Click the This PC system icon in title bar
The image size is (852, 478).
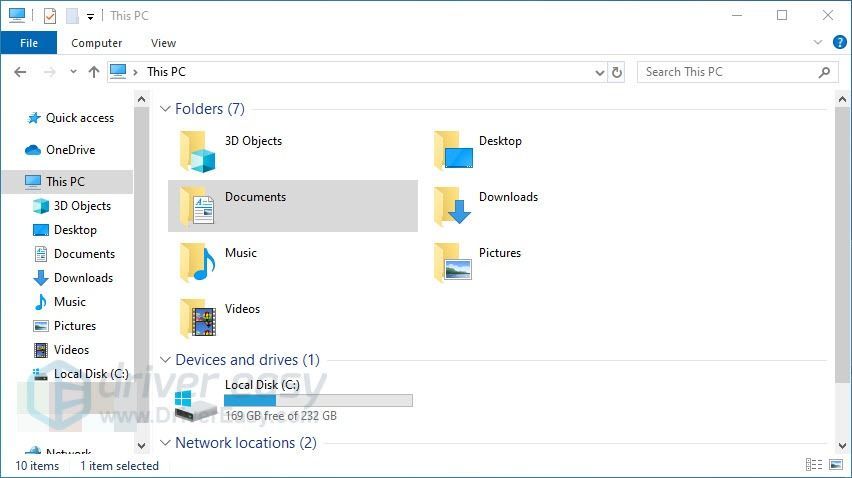17,15
